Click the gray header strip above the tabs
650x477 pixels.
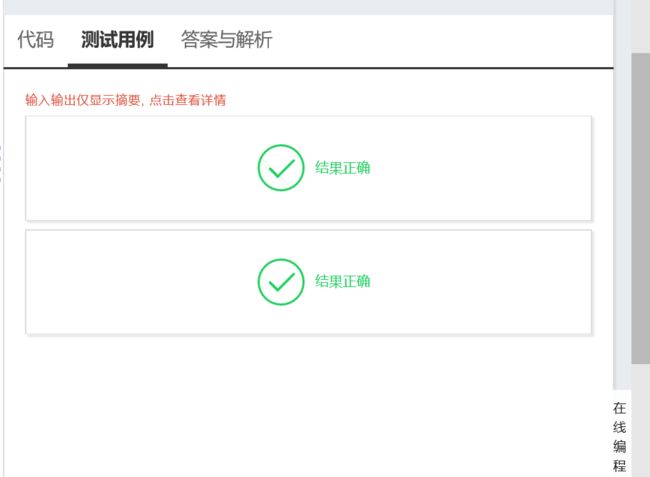[308, 7]
